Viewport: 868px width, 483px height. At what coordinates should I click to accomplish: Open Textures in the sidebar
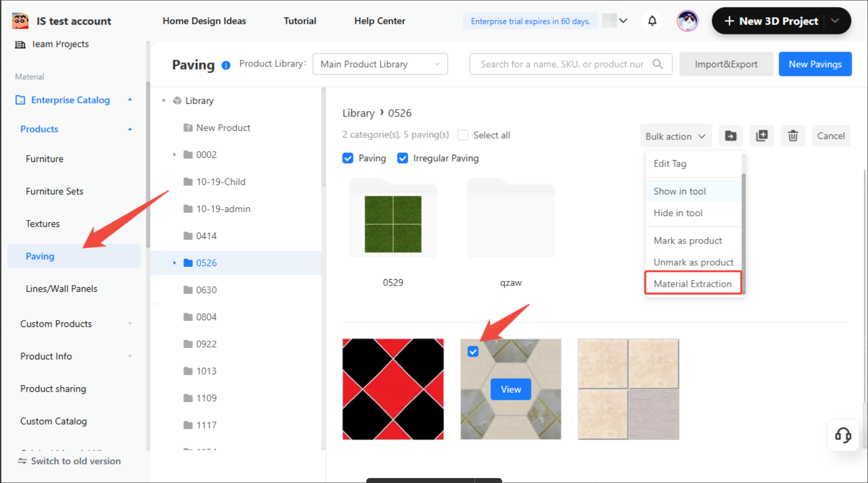(x=43, y=224)
